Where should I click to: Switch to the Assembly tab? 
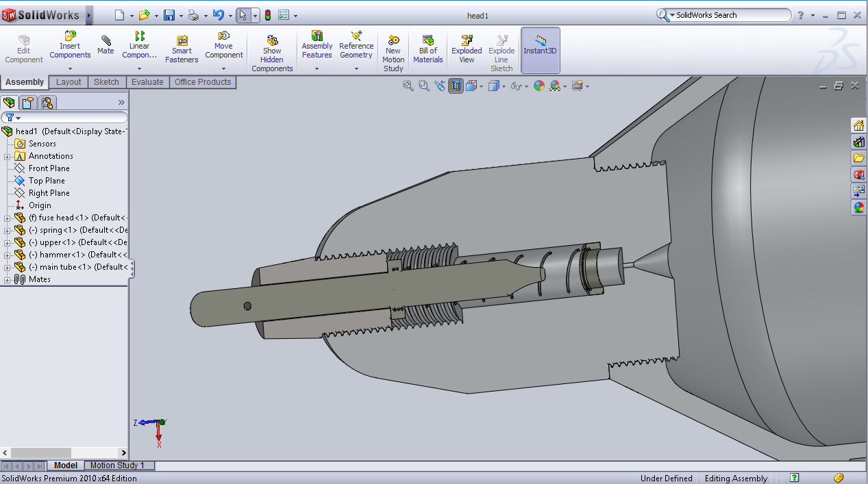point(25,82)
